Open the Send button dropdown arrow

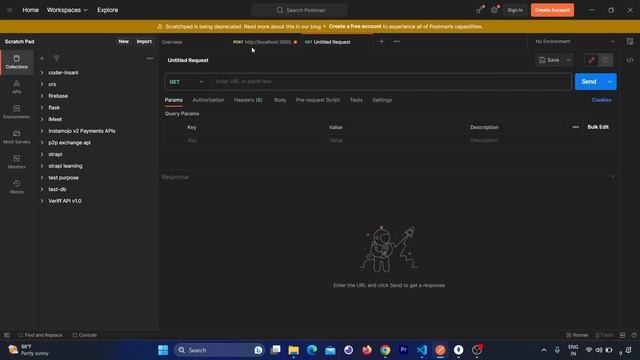pyautogui.click(x=610, y=82)
